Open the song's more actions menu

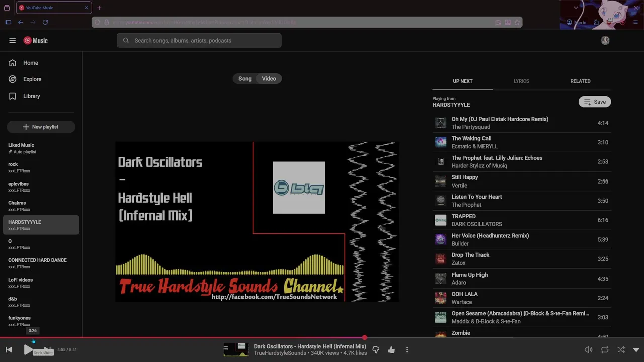tap(407, 350)
